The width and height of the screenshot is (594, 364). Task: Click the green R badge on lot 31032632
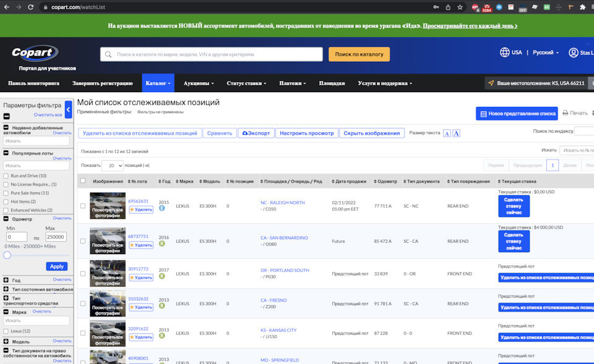pyautogui.click(x=161, y=306)
